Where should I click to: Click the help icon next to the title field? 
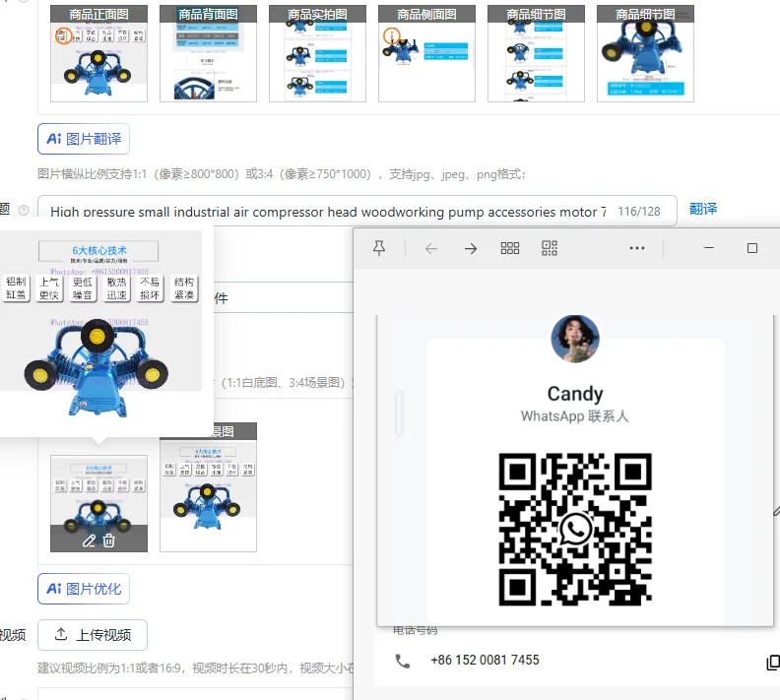pyautogui.click(x=24, y=210)
